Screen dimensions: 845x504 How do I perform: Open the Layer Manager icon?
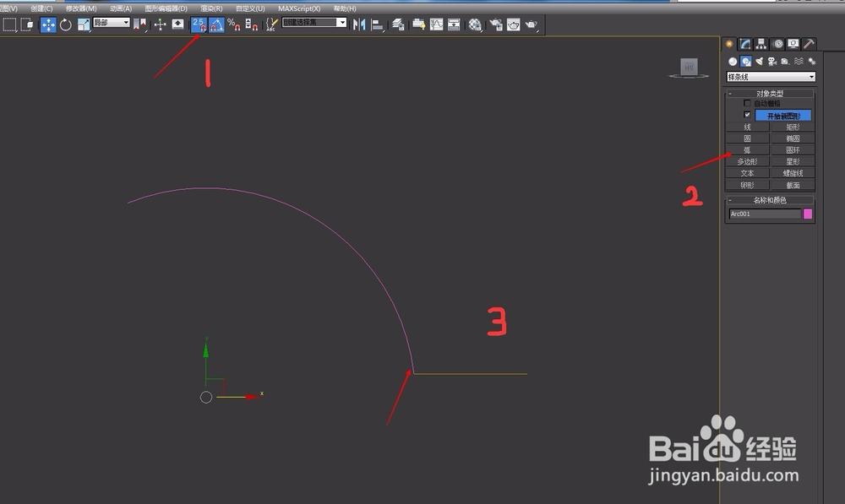click(398, 24)
